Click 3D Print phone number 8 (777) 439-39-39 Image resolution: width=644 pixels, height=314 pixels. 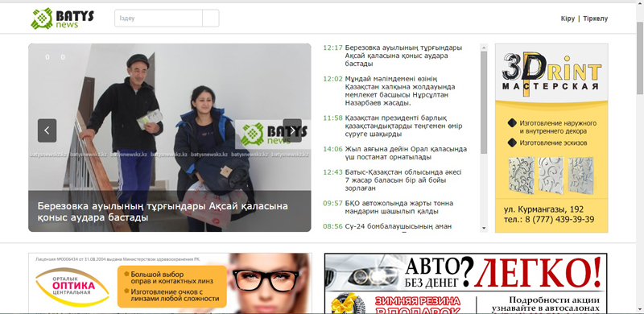(549, 220)
